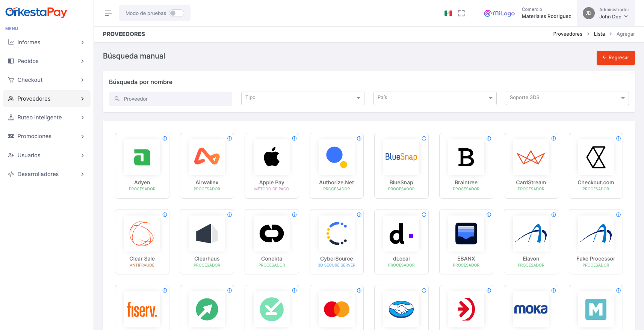Click the Regresar button
The image size is (644, 330).
tap(615, 58)
